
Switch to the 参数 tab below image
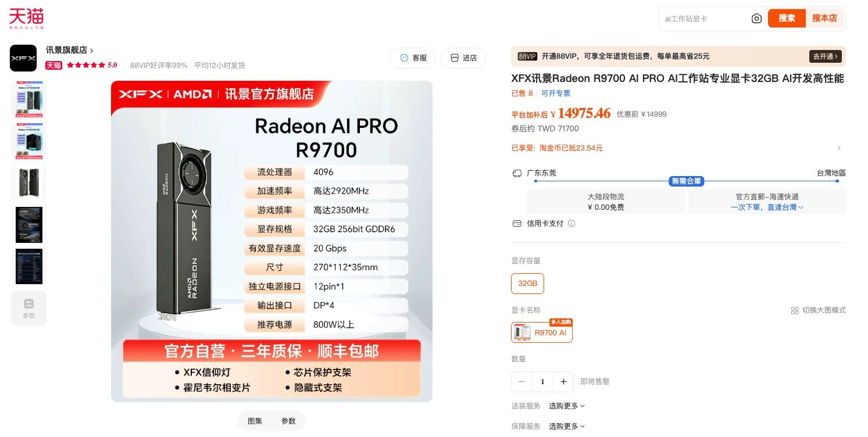(x=288, y=421)
